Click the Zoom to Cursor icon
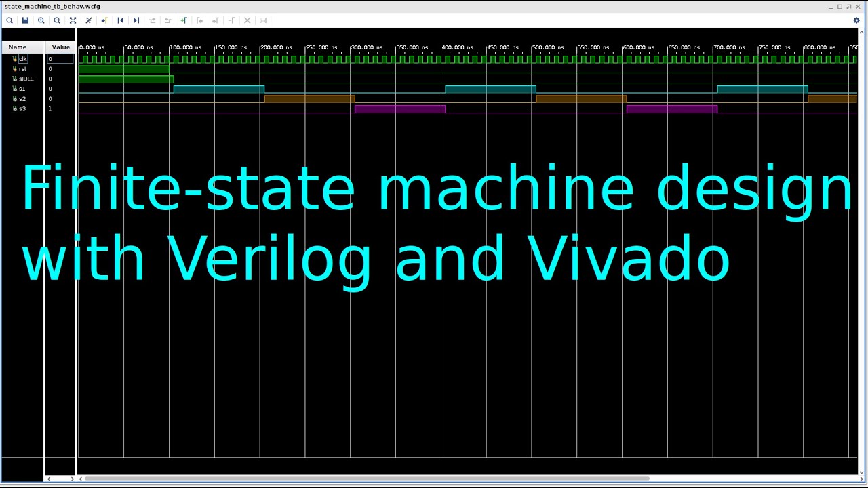 click(88, 20)
